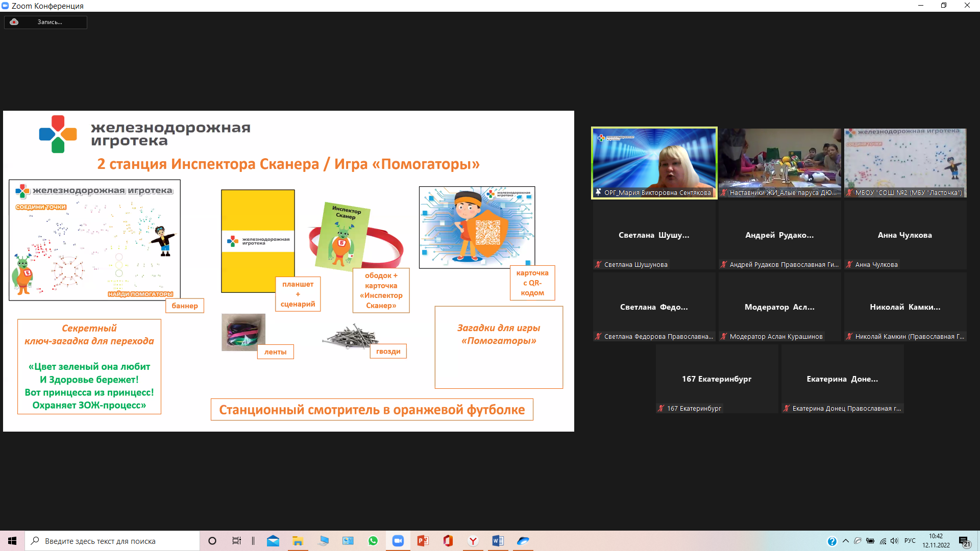Click the large name Екатерина Доне…
This screenshot has width=980, height=551.
coord(842,379)
